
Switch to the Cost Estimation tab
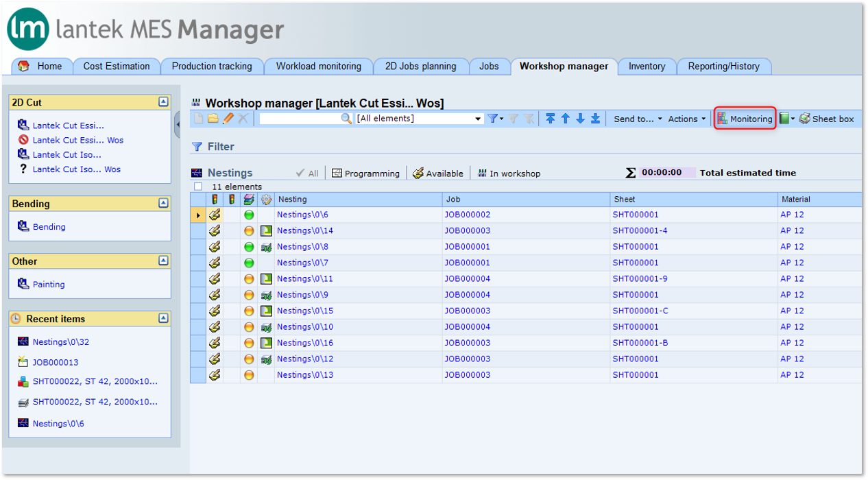point(117,67)
